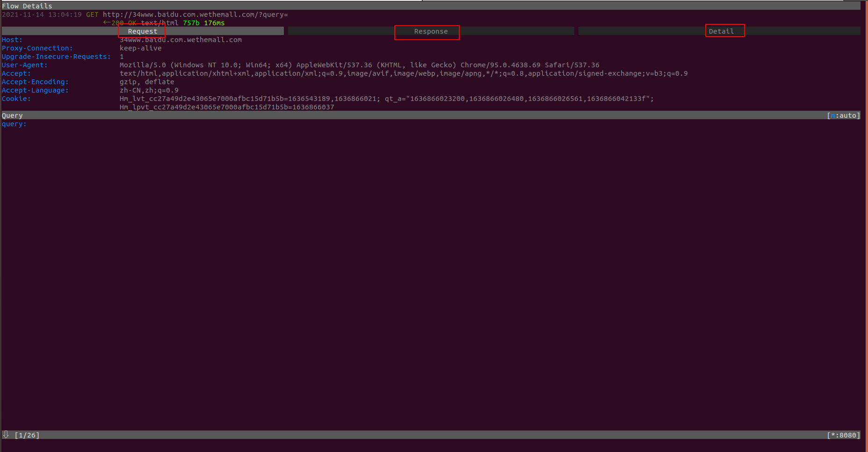Viewport: 868px width, 452px height.
Task: Click the 176ms timing value
Action: pyautogui.click(x=216, y=22)
